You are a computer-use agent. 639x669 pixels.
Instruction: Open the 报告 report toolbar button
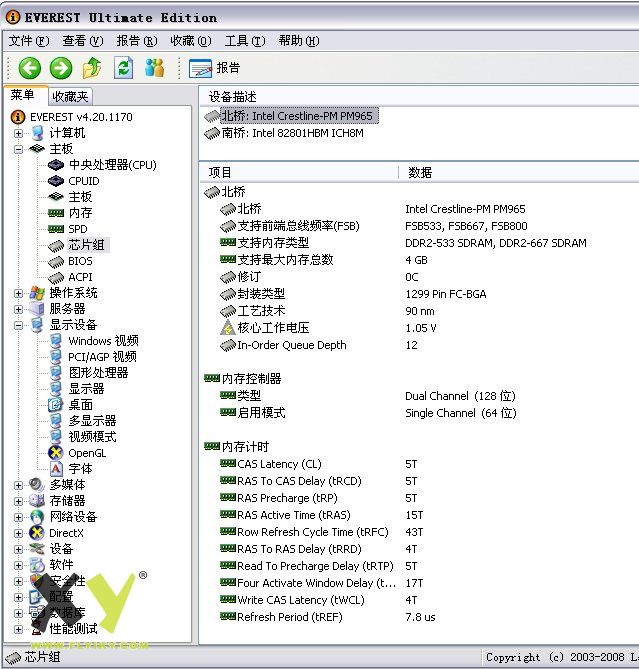click(215, 68)
